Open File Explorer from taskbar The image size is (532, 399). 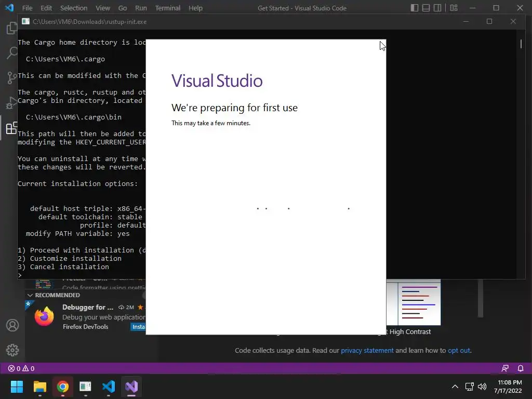(x=39, y=387)
